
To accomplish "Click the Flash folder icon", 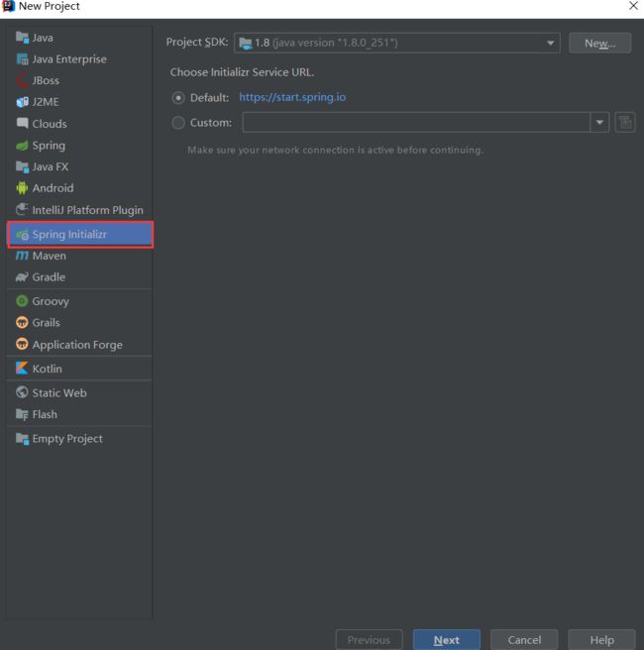I will click(22, 414).
